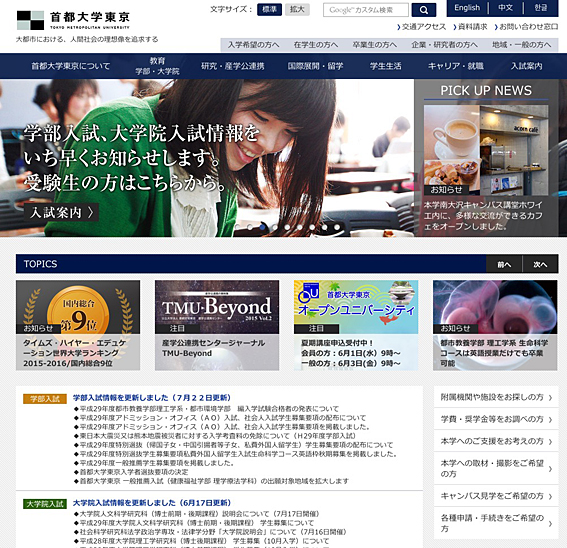This screenshot has width=567, height=548.
Task: Open 入学考査料の免除について news item
Action: point(215,436)
